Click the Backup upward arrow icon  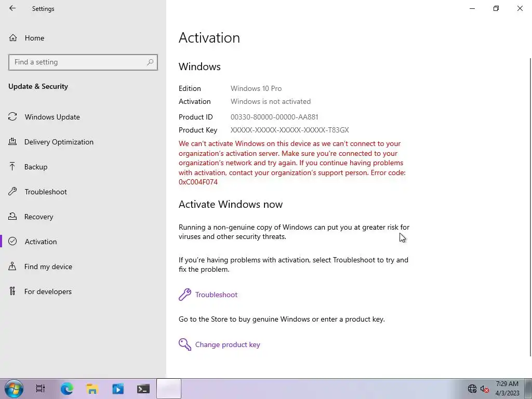(x=12, y=167)
